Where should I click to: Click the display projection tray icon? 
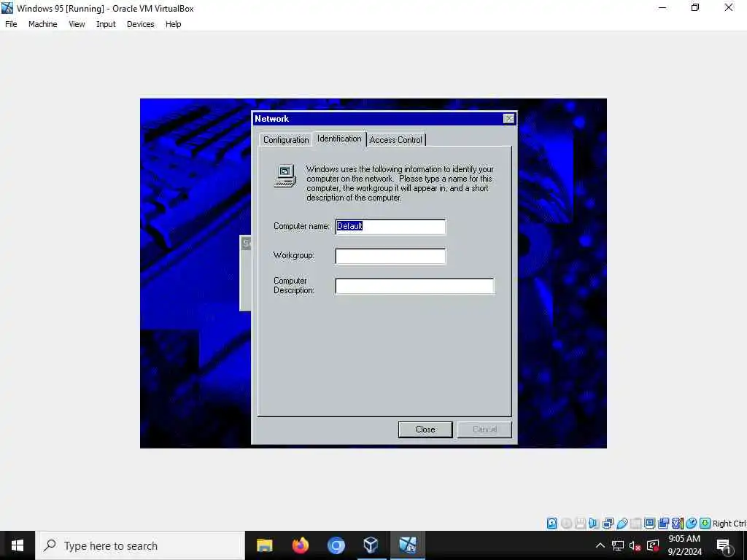(x=653, y=545)
